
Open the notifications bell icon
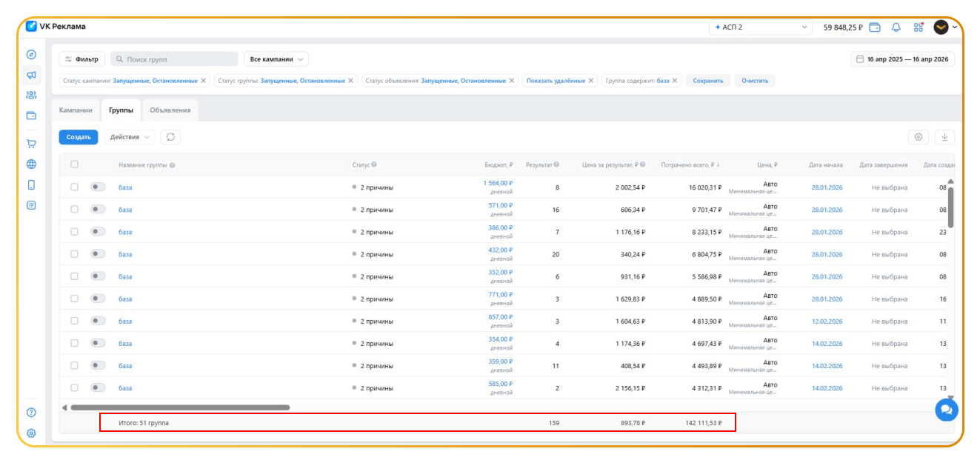click(x=896, y=27)
